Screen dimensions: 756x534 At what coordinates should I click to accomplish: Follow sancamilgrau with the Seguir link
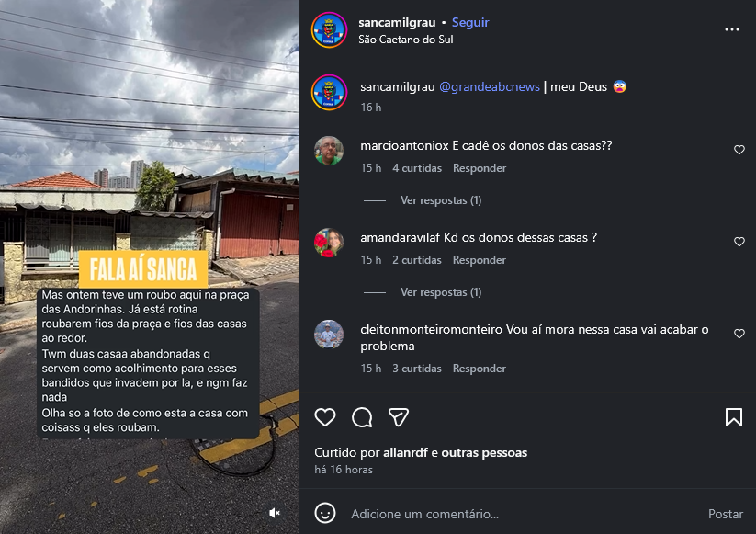(x=470, y=23)
